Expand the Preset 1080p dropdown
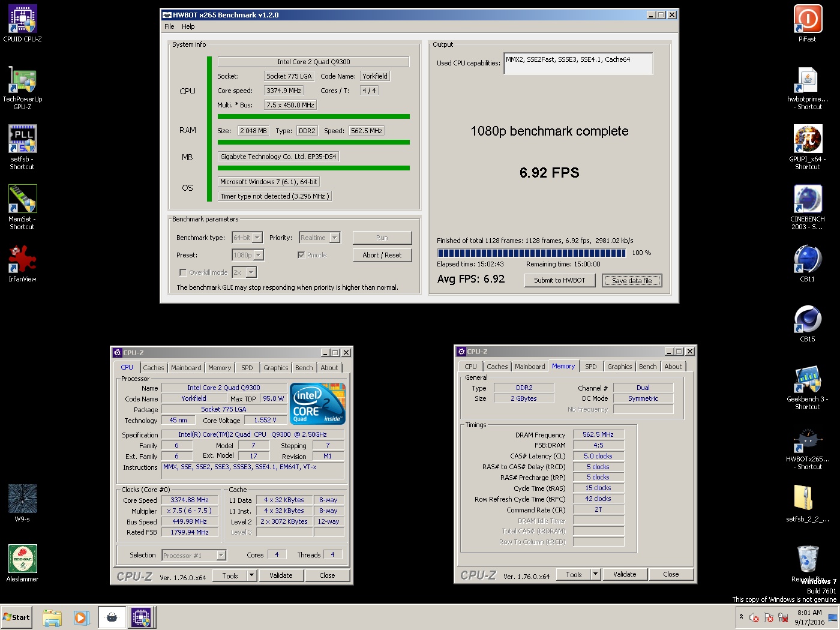Viewport: 840px width, 630px height. pos(258,255)
